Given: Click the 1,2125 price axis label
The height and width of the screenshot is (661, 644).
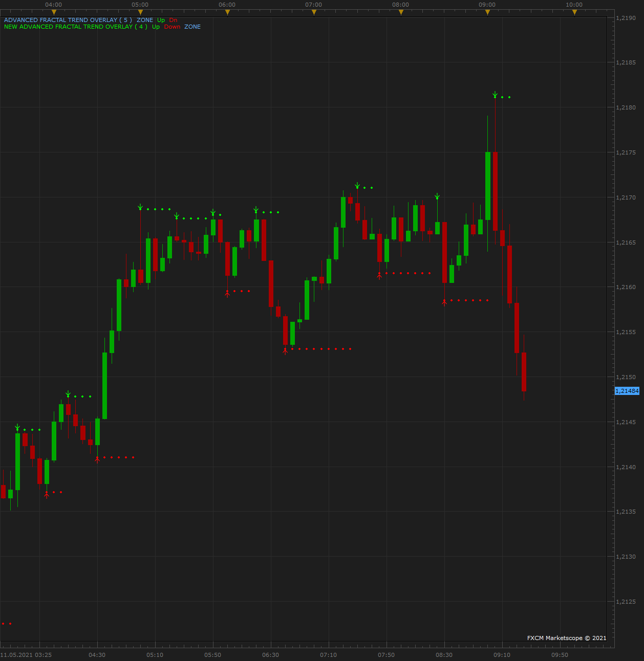Looking at the screenshot, I should pyautogui.click(x=626, y=602).
